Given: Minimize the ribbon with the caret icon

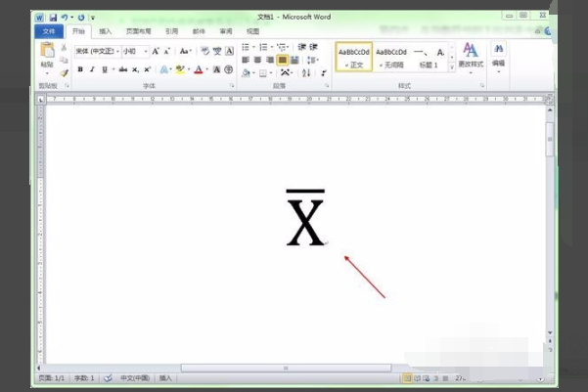Looking at the screenshot, I should (x=537, y=31).
